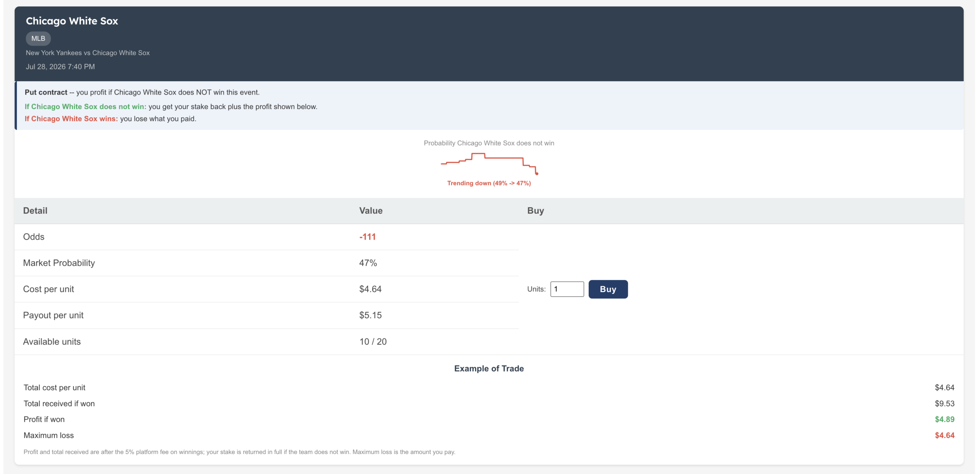Focus the Units input field

567,289
